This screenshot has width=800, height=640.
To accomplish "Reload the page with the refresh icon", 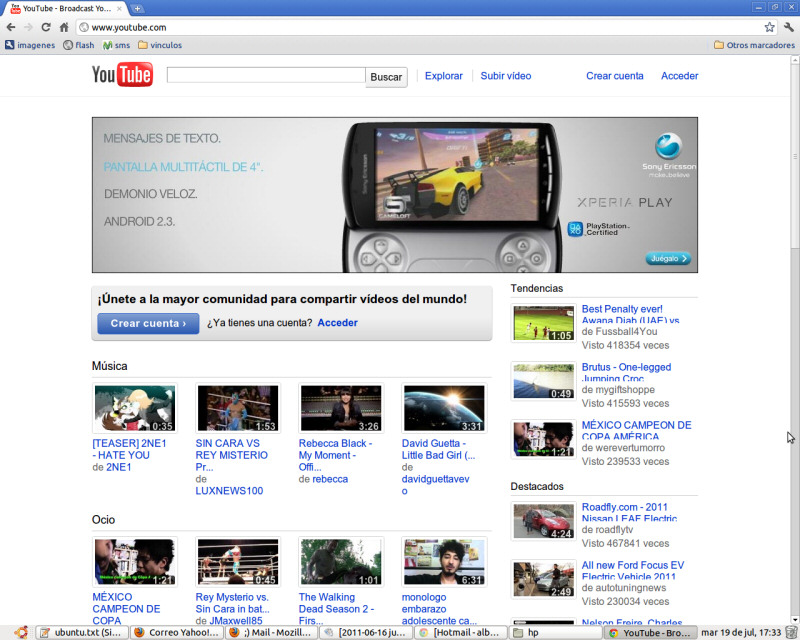I will [46, 27].
